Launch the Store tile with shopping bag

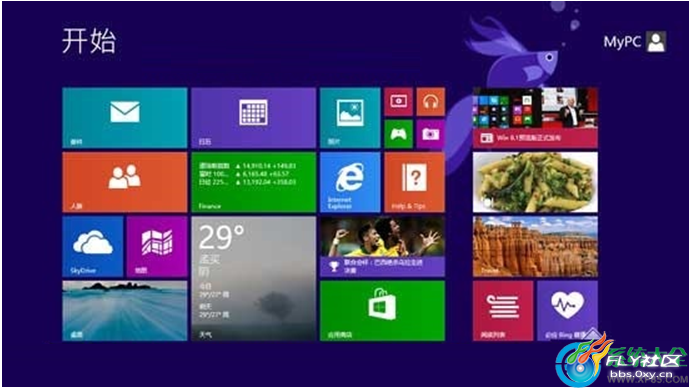[382, 311]
